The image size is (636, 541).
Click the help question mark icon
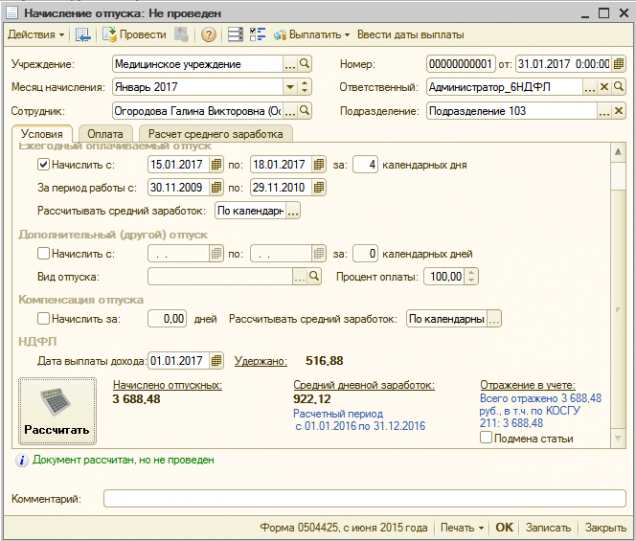coord(209,35)
